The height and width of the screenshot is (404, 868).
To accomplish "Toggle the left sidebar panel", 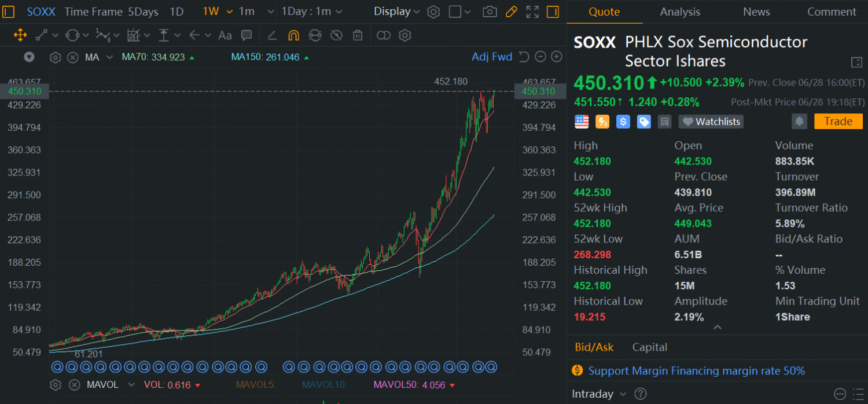I will point(9,12).
